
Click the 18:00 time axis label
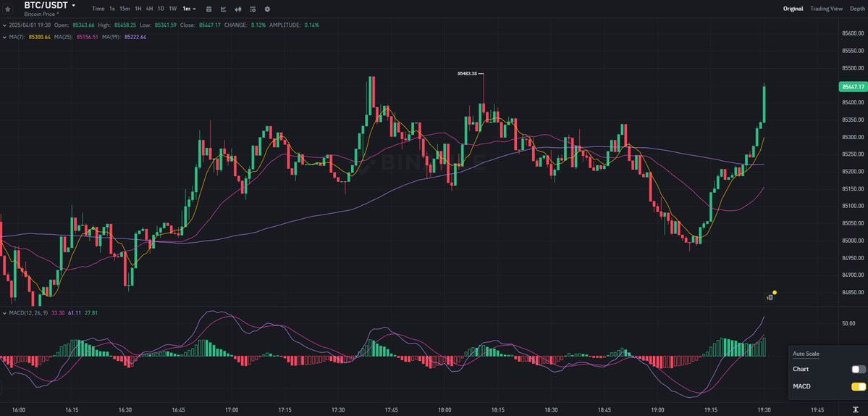[444, 410]
